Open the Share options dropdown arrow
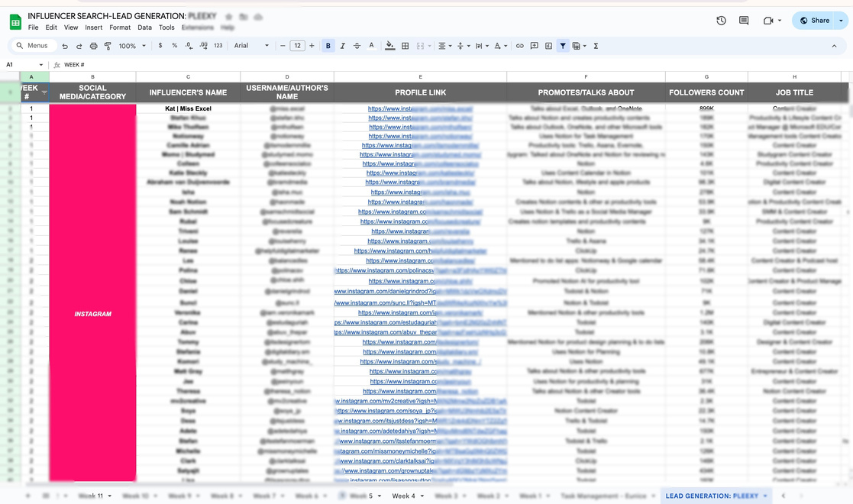The height and width of the screenshot is (504, 853). click(841, 21)
